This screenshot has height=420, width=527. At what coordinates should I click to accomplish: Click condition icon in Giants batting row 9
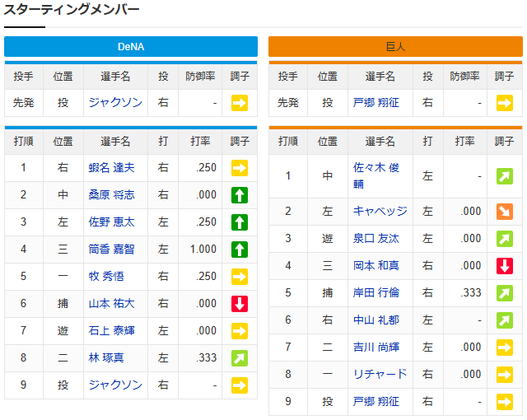pos(505,402)
